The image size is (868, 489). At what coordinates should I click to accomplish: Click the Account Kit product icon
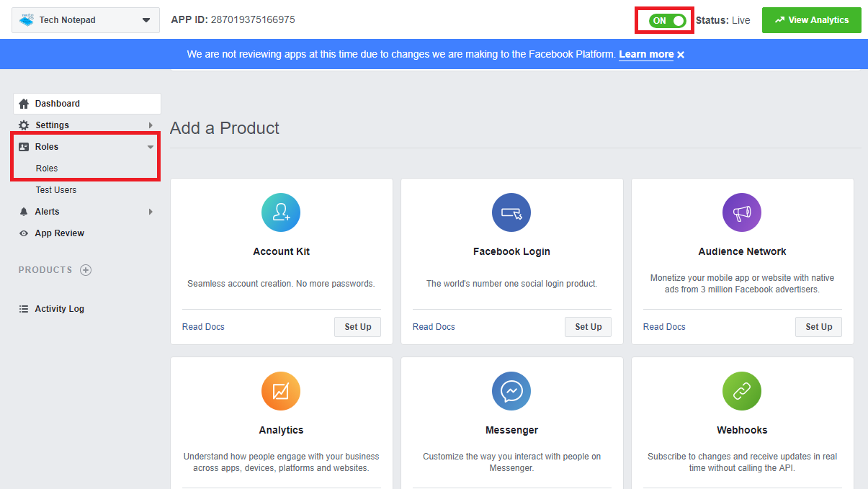coord(281,212)
